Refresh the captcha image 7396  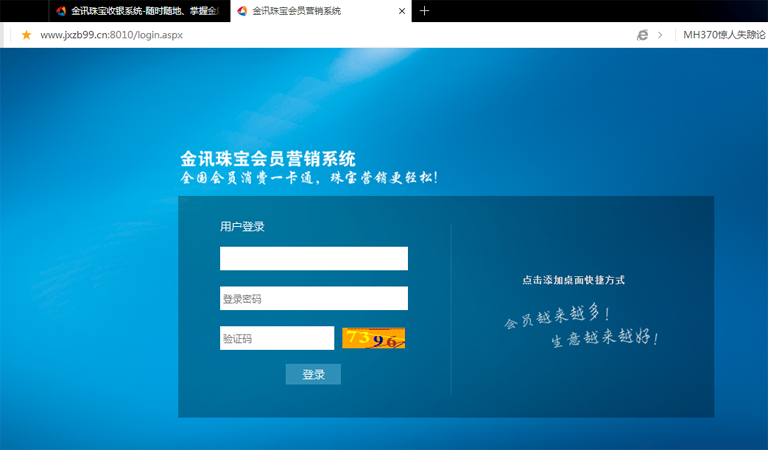click(x=373, y=338)
